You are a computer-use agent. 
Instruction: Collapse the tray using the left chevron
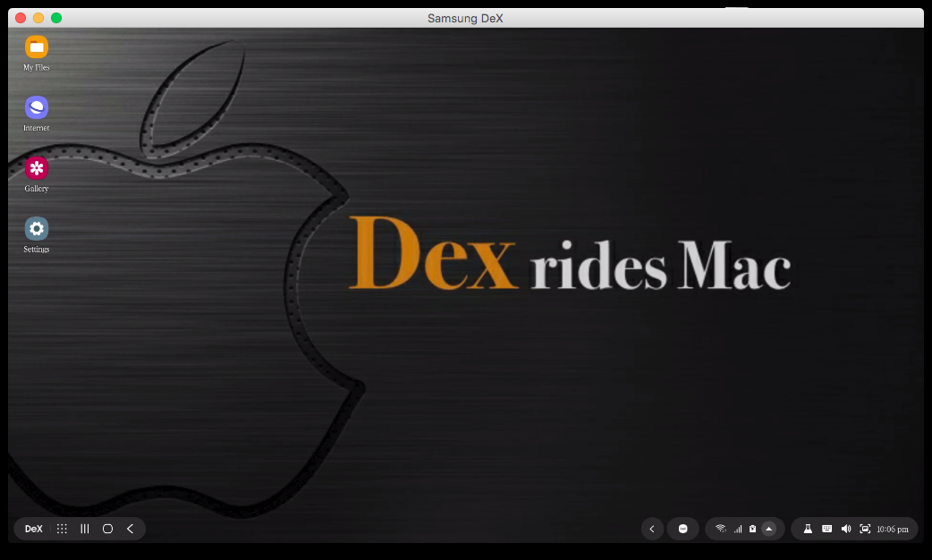(652, 529)
